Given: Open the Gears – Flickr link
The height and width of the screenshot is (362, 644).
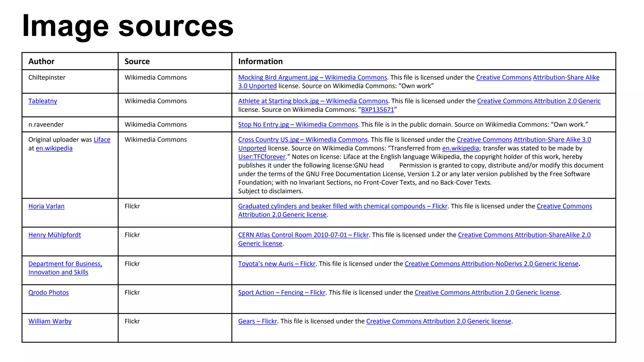Looking at the screenshot, I should (x=257, y=321).
